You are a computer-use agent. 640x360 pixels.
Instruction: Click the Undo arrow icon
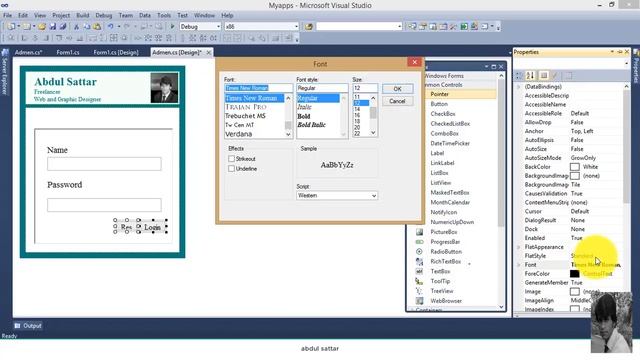pos(110,27)
